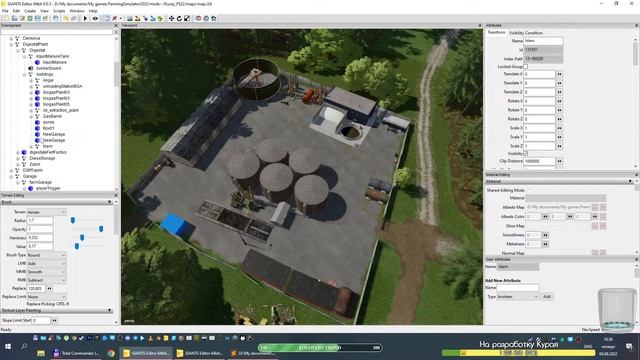Click the Save (floppy disk) toolbar icon
This screenshot has width=640, height=360.
(38, 18)
